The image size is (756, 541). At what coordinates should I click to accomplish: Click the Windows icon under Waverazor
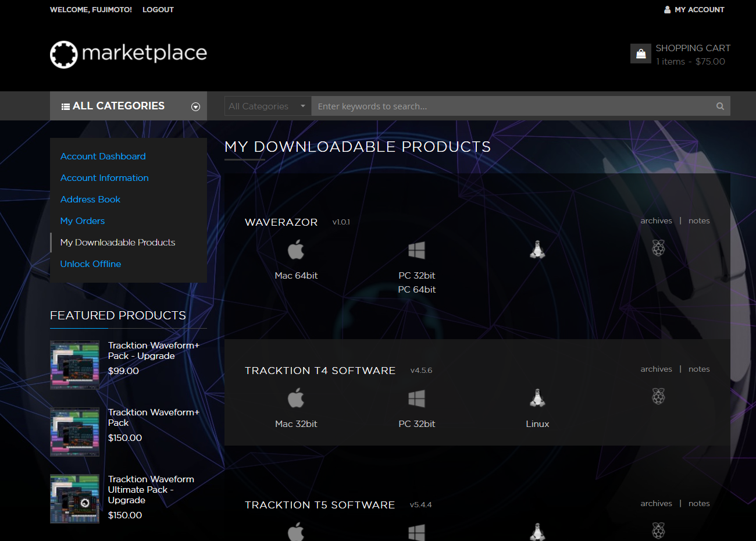tap(416, 250)
